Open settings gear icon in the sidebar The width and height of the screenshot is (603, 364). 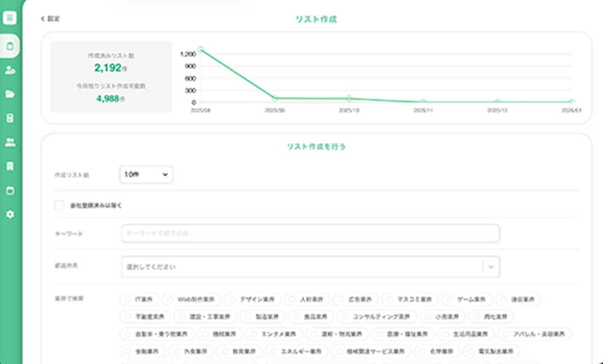(10, 215)
